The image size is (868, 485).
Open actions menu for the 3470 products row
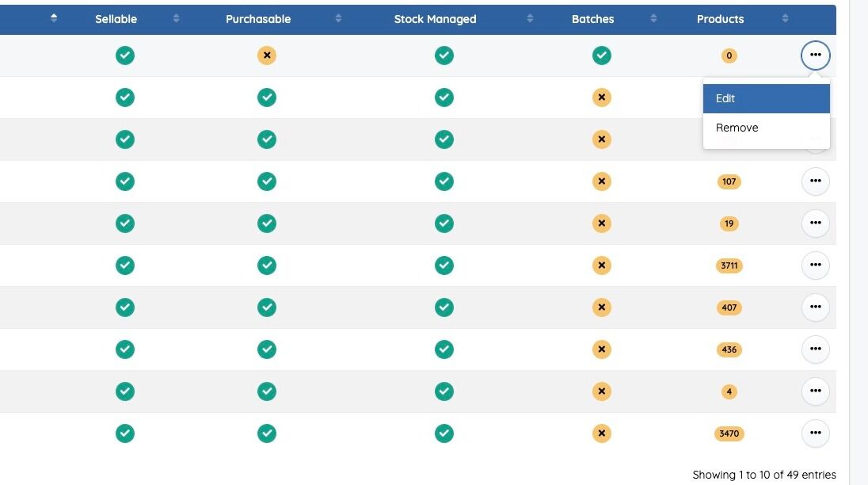click(815, 433)
